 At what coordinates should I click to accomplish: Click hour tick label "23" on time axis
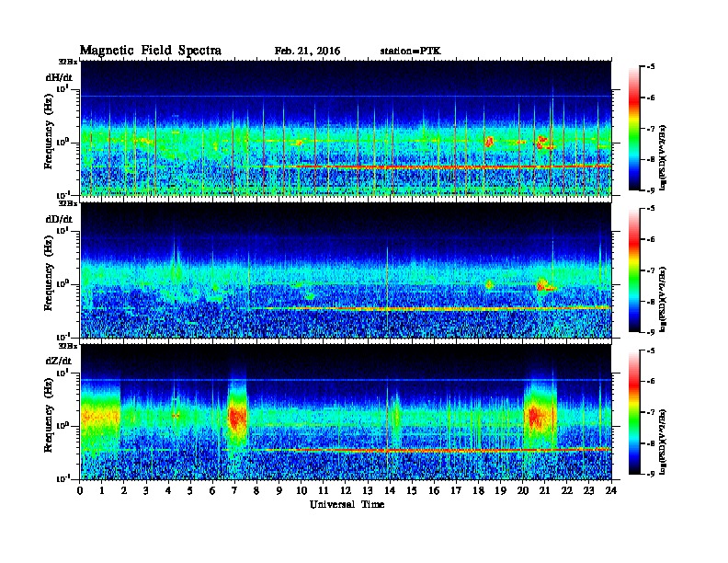588,490
